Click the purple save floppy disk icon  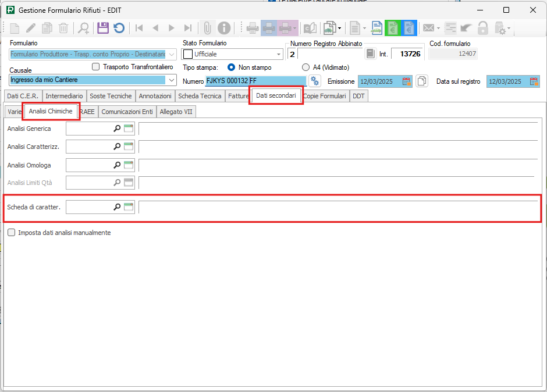pos(103,27)
